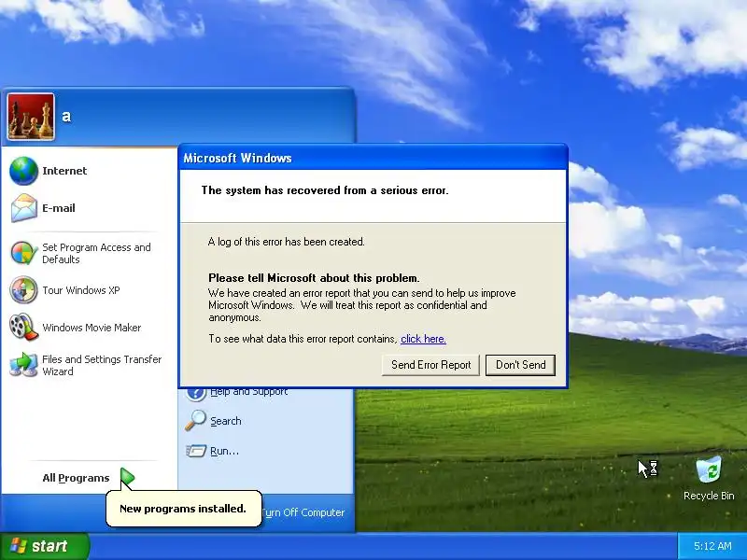Dismiss the "New programs installed." balloon tip
Viewport: 747px width, 560px height.
183,508
